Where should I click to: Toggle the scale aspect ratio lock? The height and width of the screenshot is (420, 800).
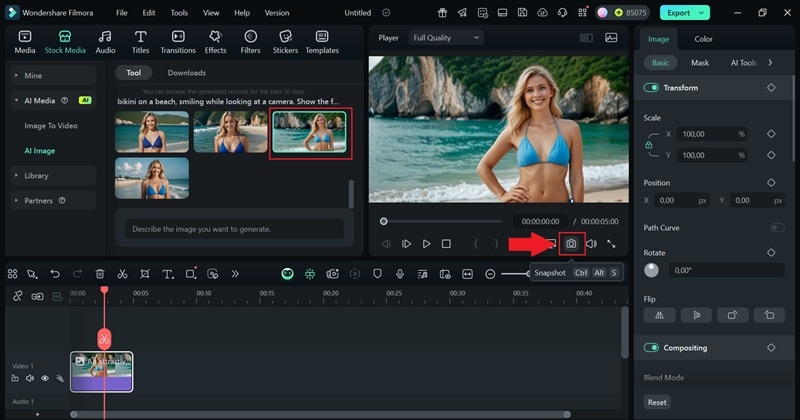pos(648,145)
